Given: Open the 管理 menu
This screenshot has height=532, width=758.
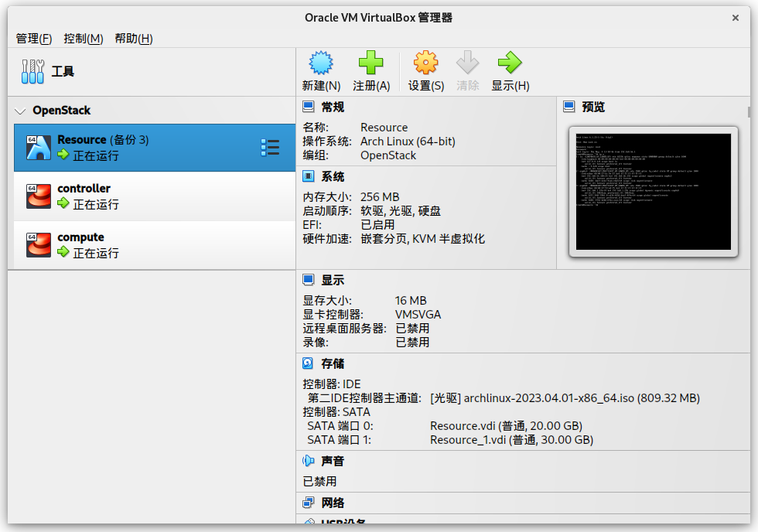Looking at the screenshot, I should pos(32,38).
